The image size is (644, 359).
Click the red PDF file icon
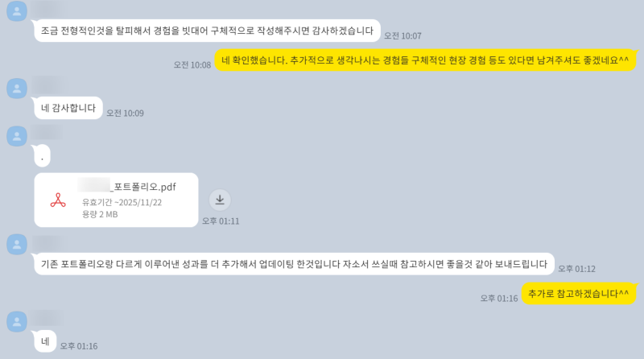(x=58, y=200)
